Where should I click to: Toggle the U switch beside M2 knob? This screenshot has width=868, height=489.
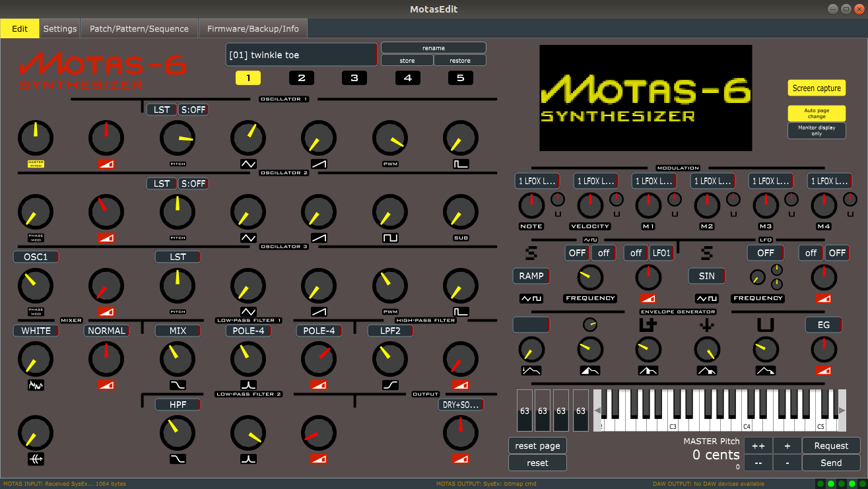(x=733, y=214)
